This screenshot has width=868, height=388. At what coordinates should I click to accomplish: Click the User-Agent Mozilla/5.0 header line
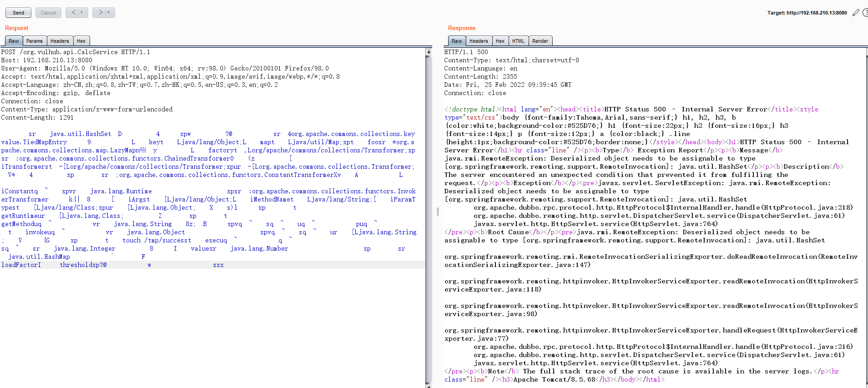165,68
